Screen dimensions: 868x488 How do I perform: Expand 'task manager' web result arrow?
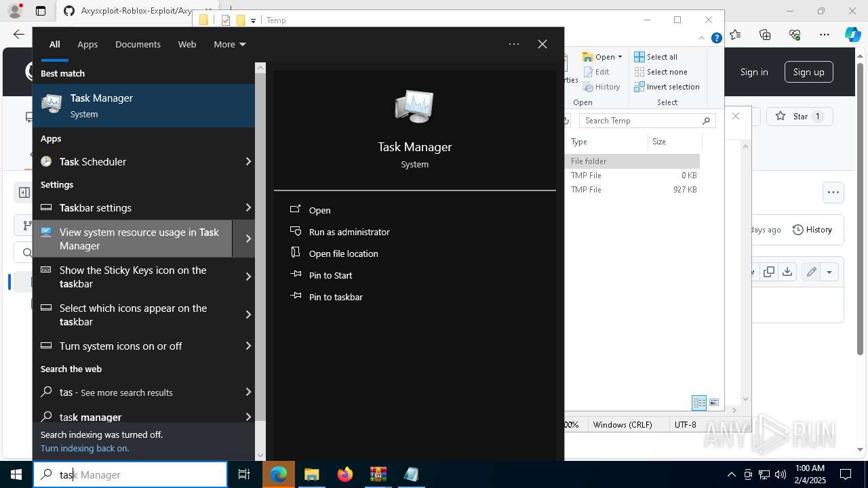coord(248,417)
